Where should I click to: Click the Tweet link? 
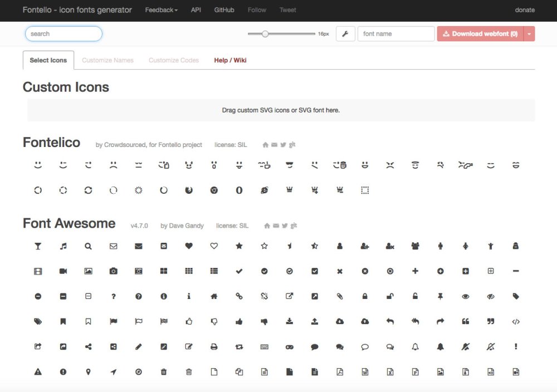(x=288, y=10)
